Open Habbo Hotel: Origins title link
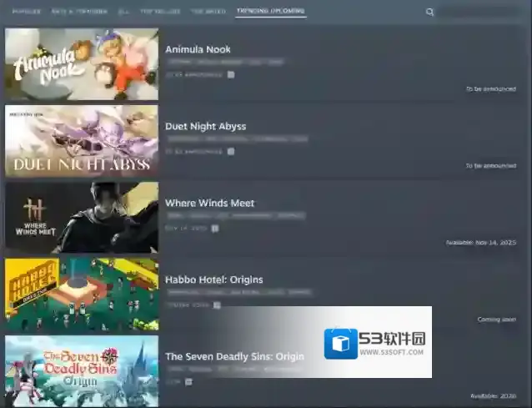The width and height of the screenshot is (532, 408). tap(214, 280)
